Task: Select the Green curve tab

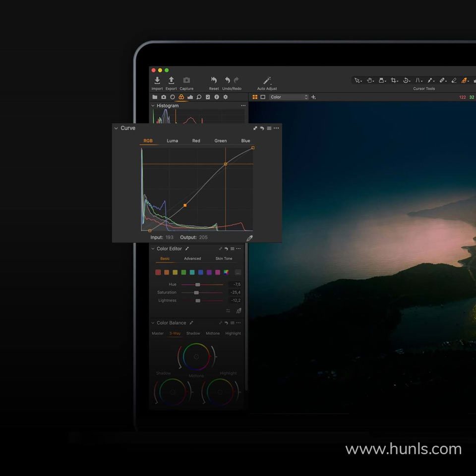Action: 220,141
